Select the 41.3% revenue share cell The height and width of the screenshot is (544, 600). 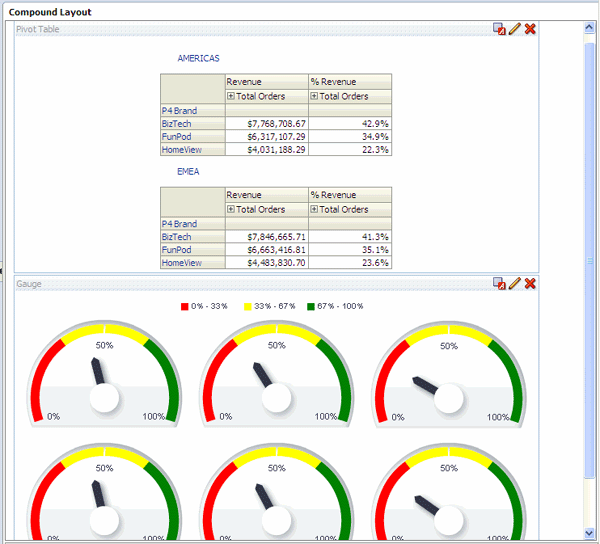click(350, 237)
